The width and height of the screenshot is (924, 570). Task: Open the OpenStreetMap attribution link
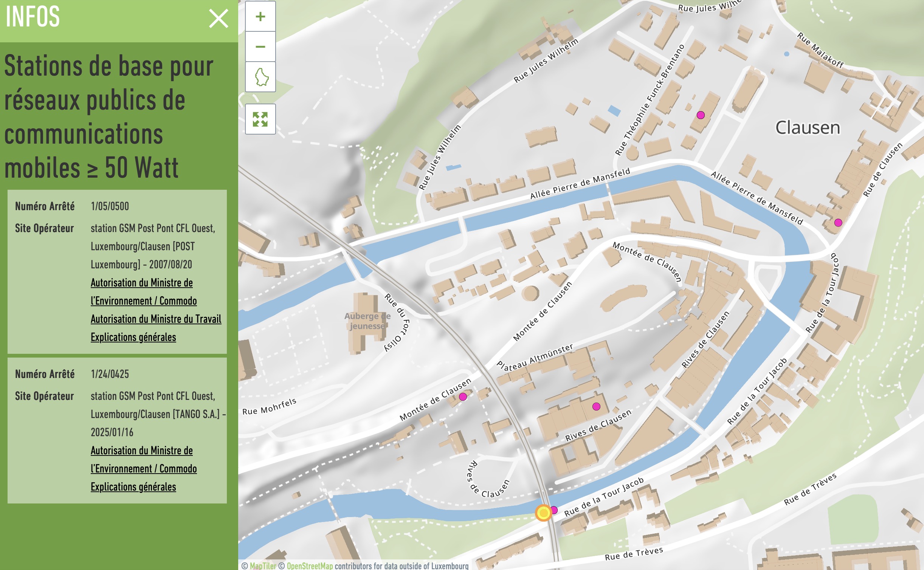pyautogui.click(x=310, y=566)
